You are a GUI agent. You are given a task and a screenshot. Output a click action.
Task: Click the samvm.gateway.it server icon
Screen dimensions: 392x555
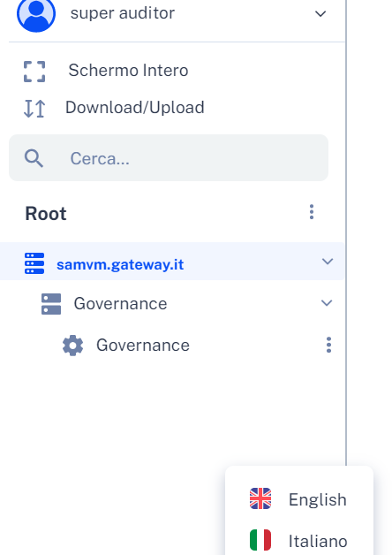[x=34, y=263]
